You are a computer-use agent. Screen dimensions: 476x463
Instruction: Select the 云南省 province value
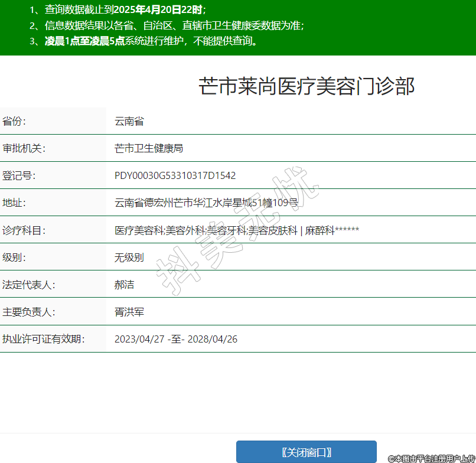(x=129, y=122)
